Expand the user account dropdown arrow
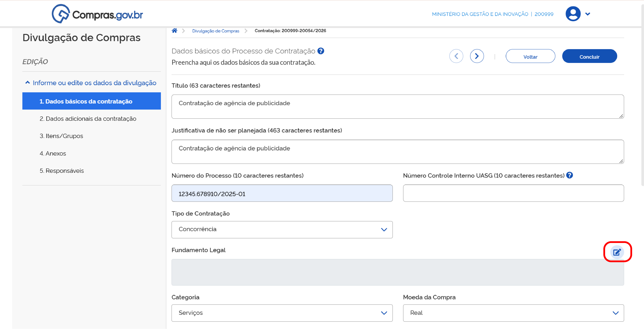 (x=588, y=14)
